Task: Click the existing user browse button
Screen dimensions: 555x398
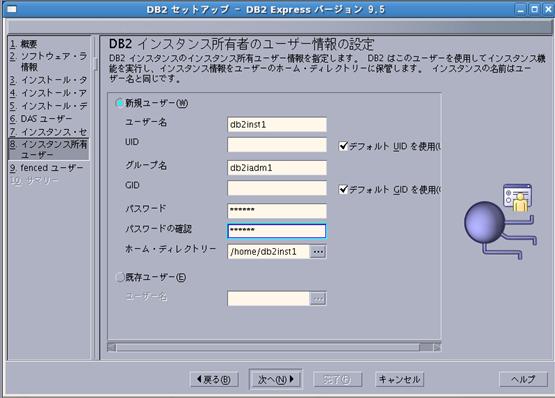Action: 318,298
